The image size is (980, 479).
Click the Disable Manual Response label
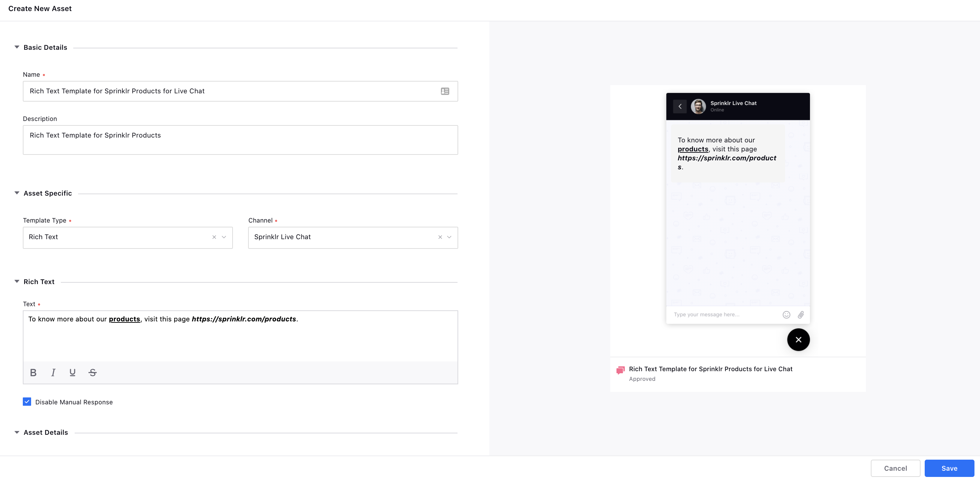coord(74,402)
